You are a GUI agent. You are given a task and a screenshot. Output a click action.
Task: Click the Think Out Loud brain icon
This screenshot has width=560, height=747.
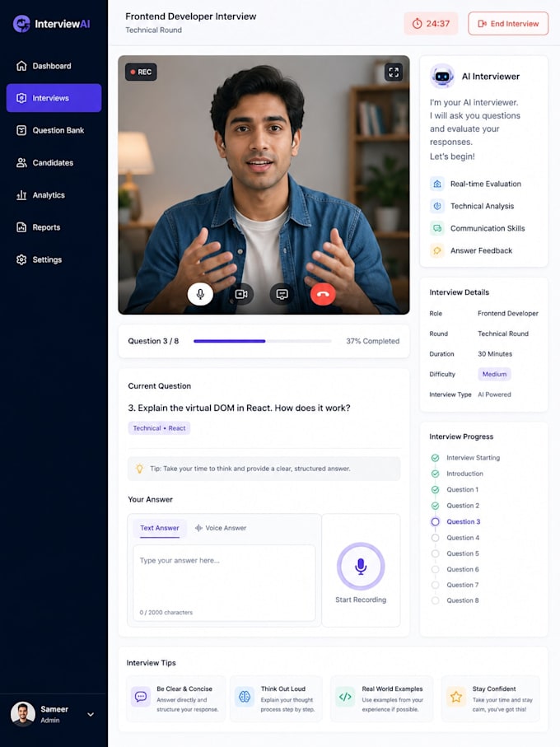245,697
